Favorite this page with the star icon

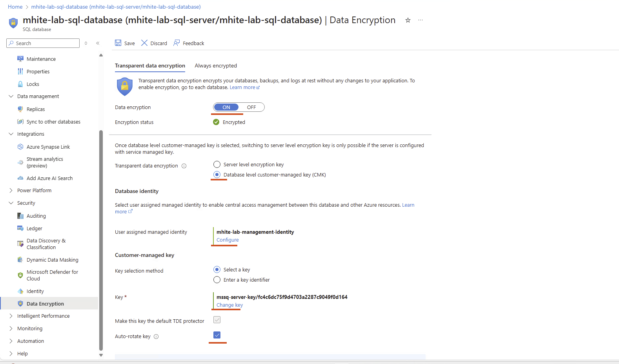(x=408, y=20)
